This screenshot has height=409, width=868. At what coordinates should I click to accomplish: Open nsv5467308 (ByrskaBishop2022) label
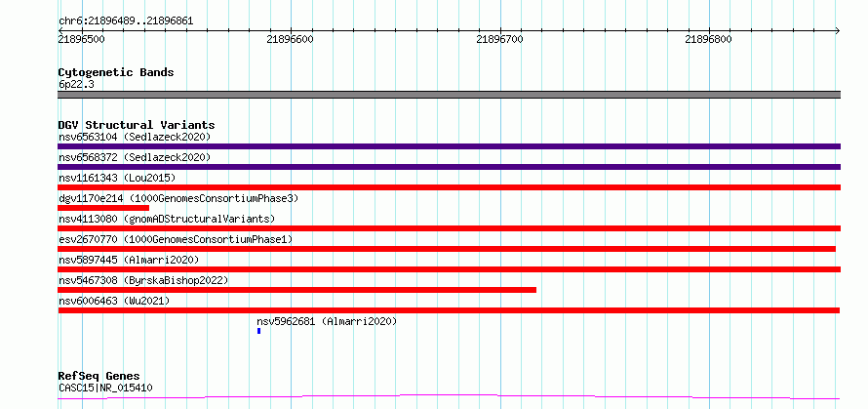143,280
